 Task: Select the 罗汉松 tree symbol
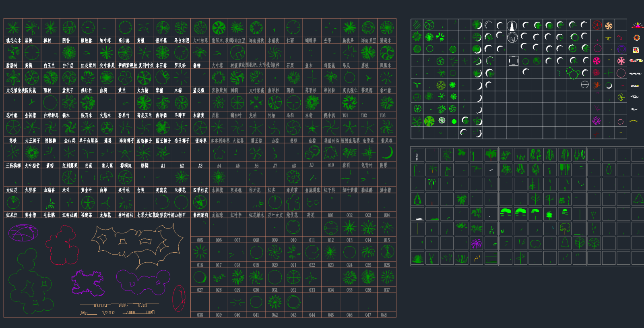tap(181, 53)
